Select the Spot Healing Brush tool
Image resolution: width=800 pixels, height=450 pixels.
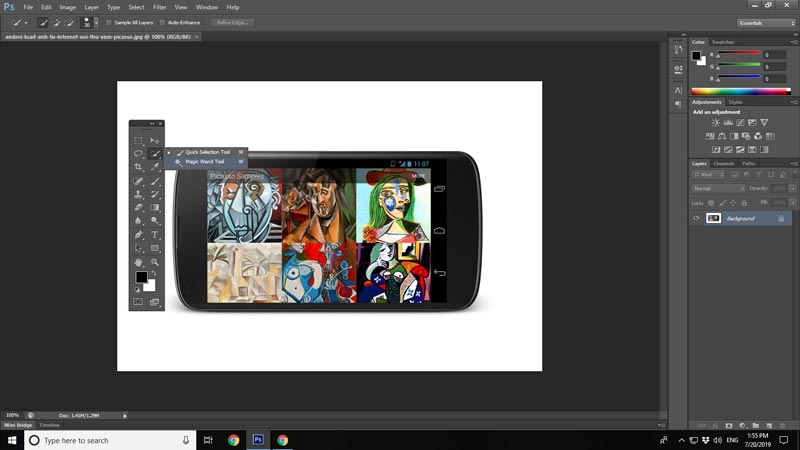point(138,181)
